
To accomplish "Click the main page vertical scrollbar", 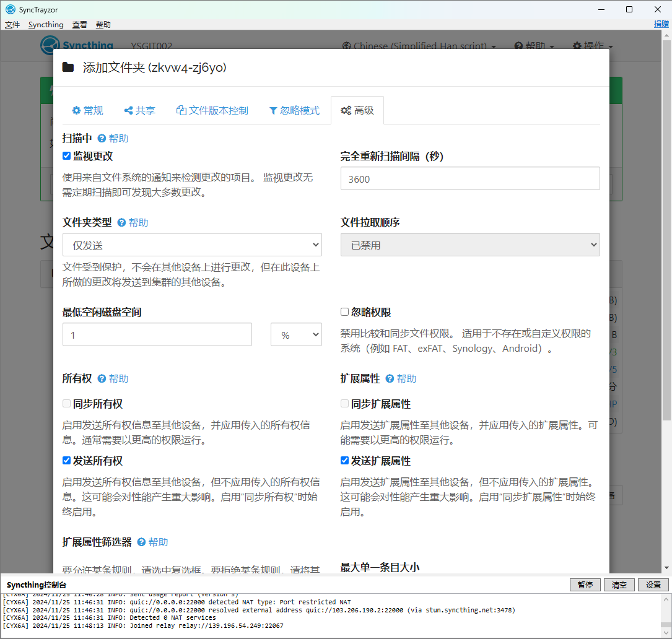I will pyautogui.click(x=666, y=231).
